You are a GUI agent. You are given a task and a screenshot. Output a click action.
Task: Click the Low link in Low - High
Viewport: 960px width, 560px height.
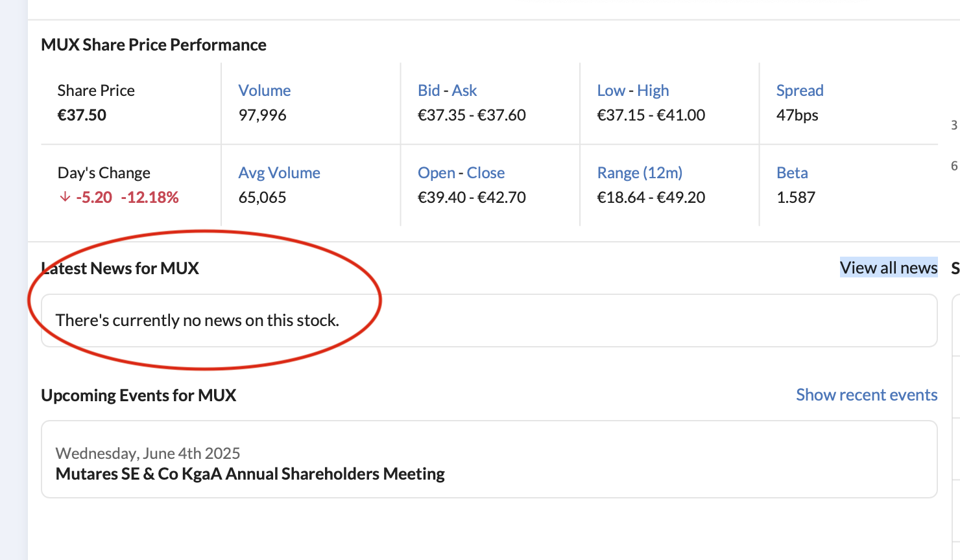pyautogui.click(x=611, y=91)
